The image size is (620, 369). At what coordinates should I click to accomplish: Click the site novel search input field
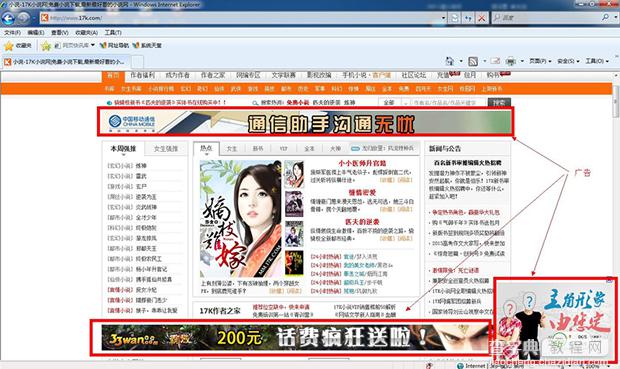[448, 103]
